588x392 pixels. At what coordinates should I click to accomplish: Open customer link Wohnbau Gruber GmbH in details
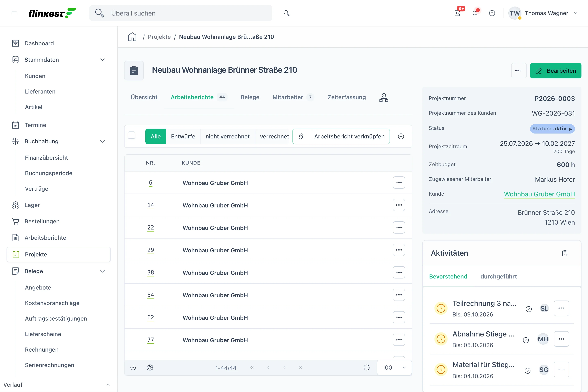(539, 194)
